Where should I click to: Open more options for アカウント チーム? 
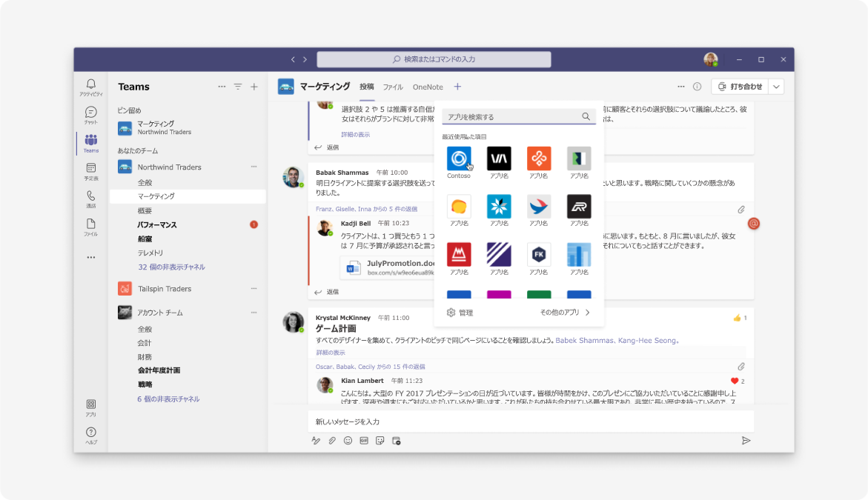coord(254,313)
